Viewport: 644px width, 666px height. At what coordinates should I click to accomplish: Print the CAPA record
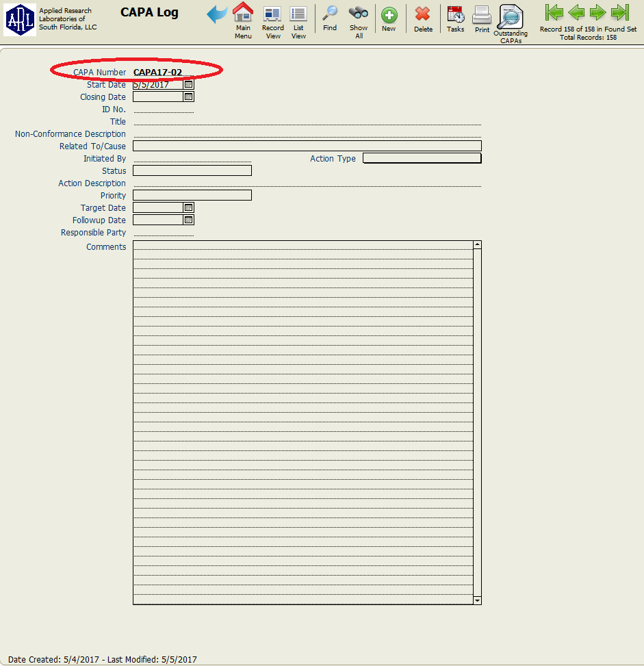[x=482, y=15]
